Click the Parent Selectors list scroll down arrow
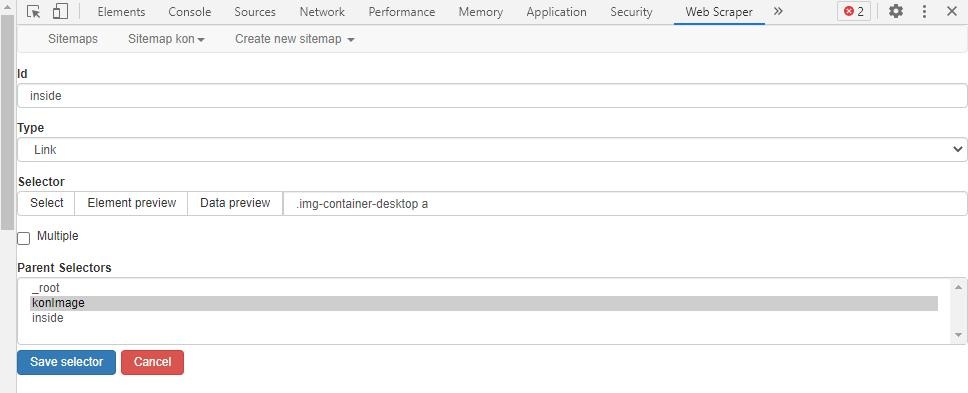This screenshot has width=968, height=393. coord(958,335)
